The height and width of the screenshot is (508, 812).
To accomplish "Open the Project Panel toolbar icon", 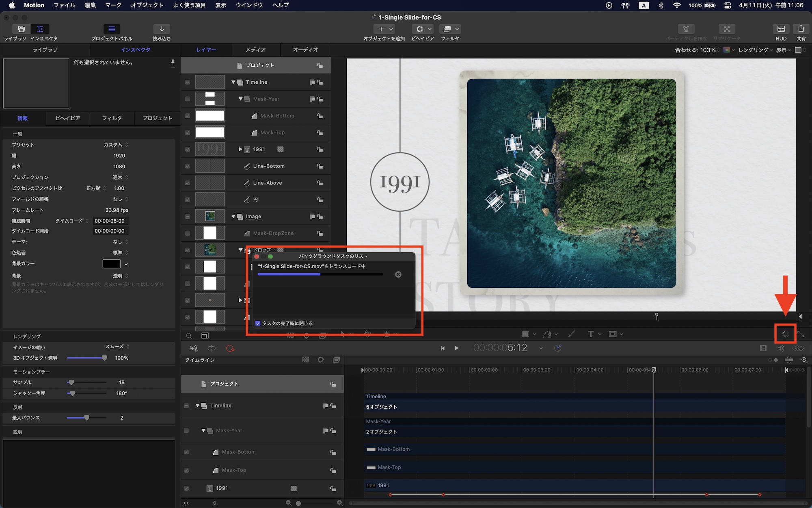I will pyautogui.click(x=112, y=29).
